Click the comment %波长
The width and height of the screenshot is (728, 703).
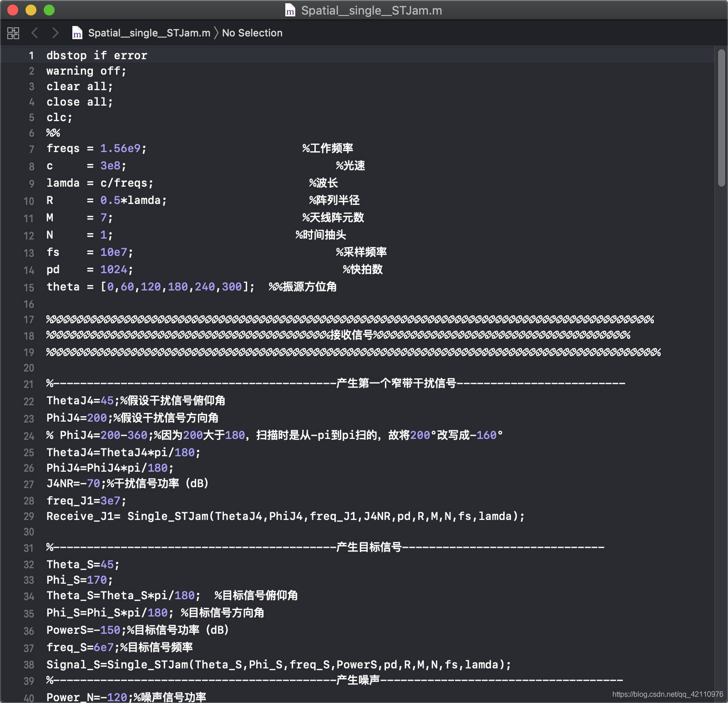[x=324, y=183]
